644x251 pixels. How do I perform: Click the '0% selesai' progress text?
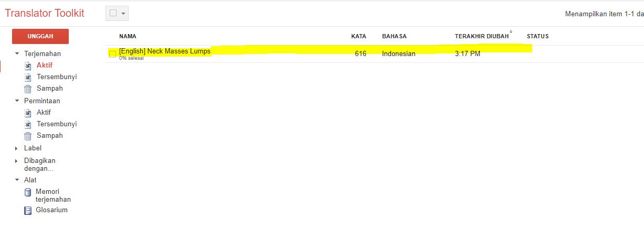click(131, 58)
